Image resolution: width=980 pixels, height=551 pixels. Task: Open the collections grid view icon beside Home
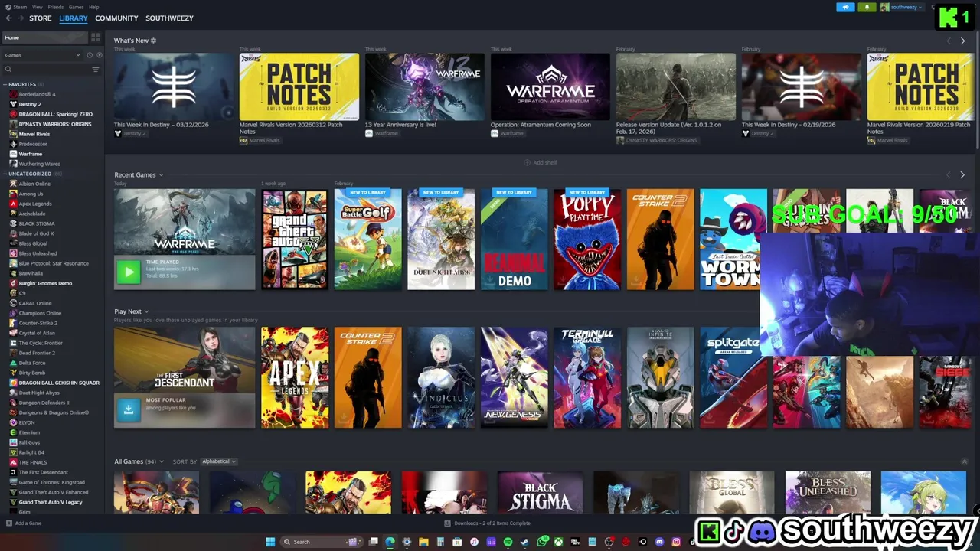(96, 37)
